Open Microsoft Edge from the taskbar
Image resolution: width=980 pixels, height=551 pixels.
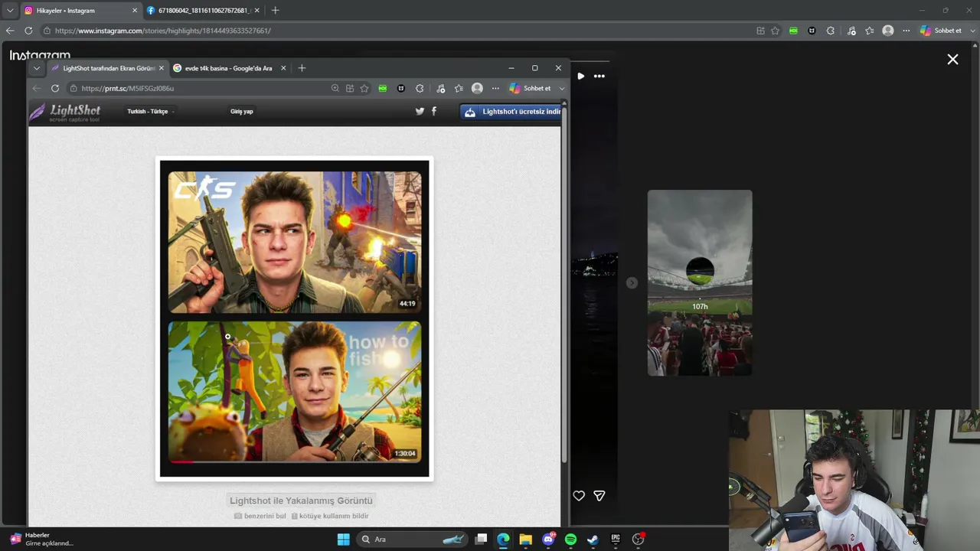pos(503,540)
